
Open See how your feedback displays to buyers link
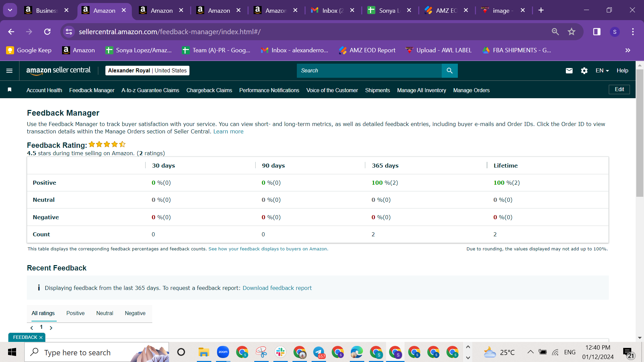pos(268,249)
